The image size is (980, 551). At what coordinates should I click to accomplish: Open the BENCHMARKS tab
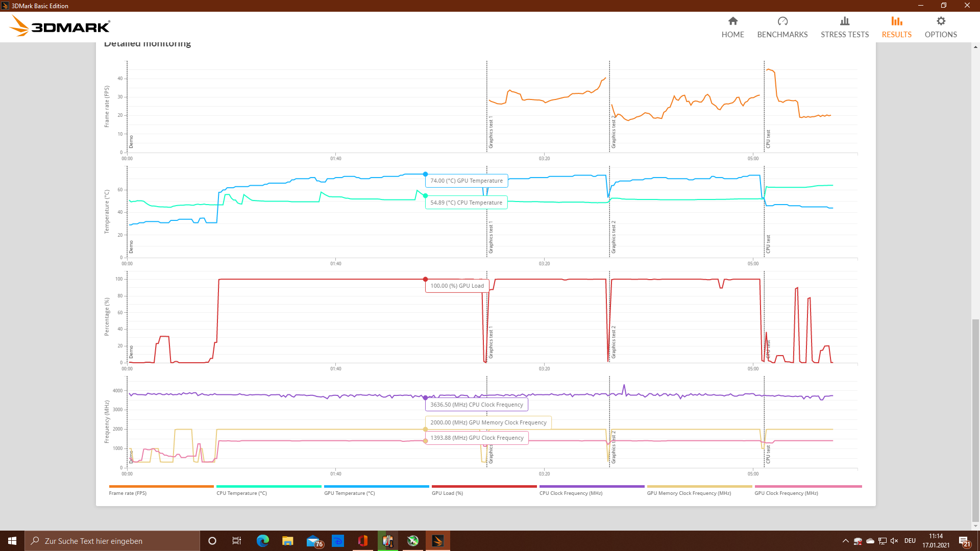coord(782,27)
